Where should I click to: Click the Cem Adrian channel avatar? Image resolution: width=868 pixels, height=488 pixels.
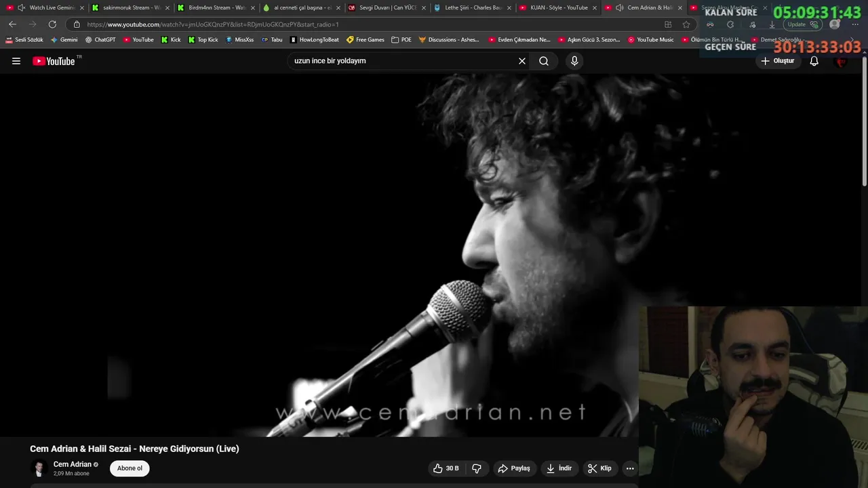click(39, 468)
